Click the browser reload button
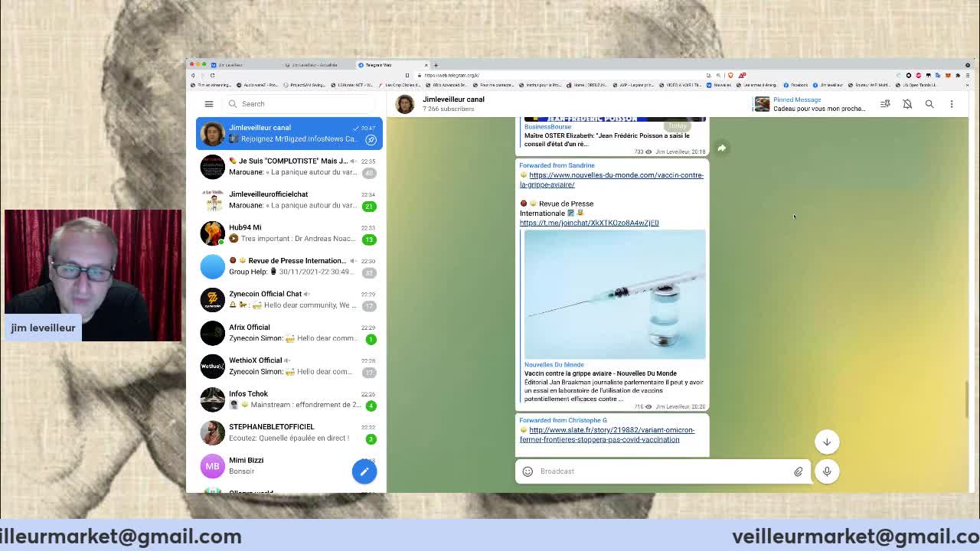Screen dimensions: 980x551 click(212, 75)
